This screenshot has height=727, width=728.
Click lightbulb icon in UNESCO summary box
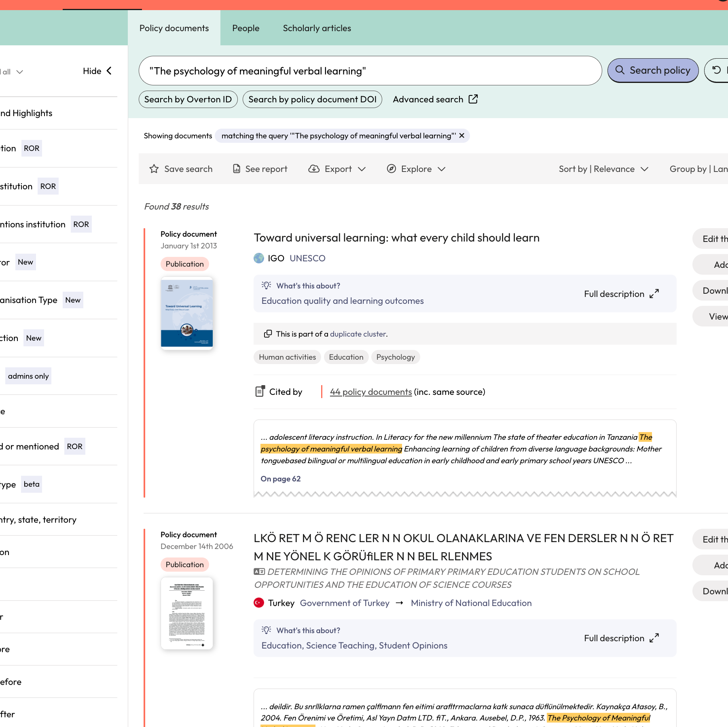[266, 285]
